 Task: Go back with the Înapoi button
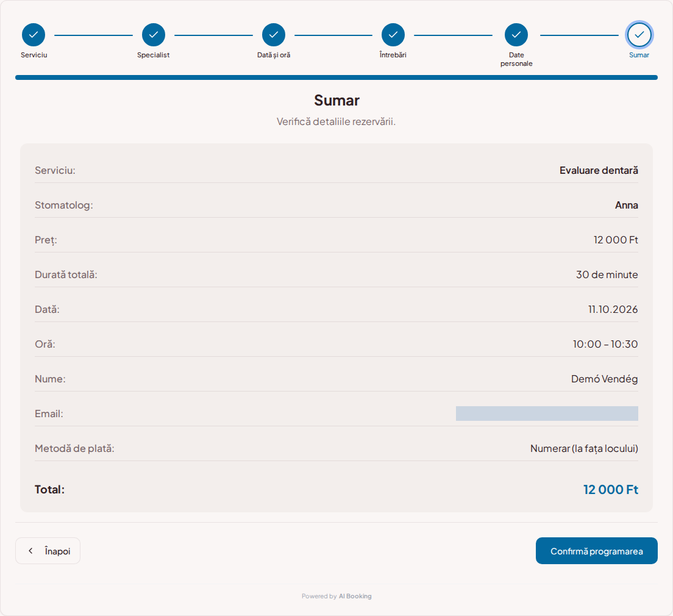pyautogui.click(x=48, y=551)
